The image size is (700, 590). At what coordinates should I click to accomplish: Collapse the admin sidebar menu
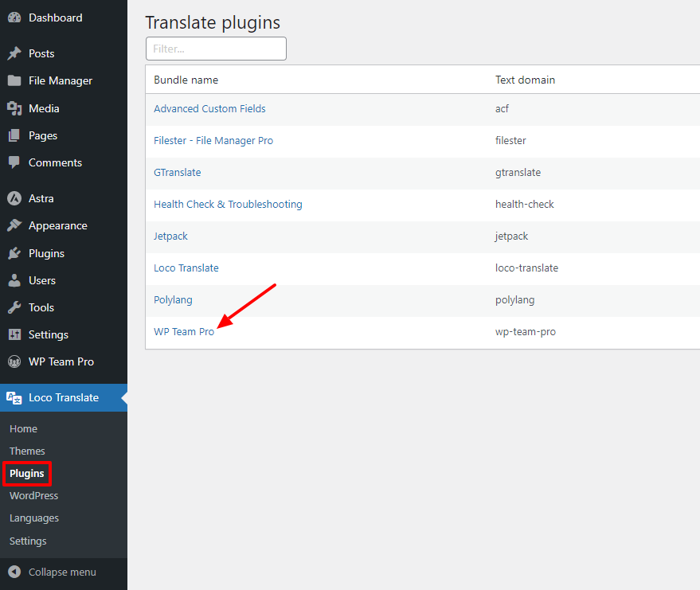(62, 572)
